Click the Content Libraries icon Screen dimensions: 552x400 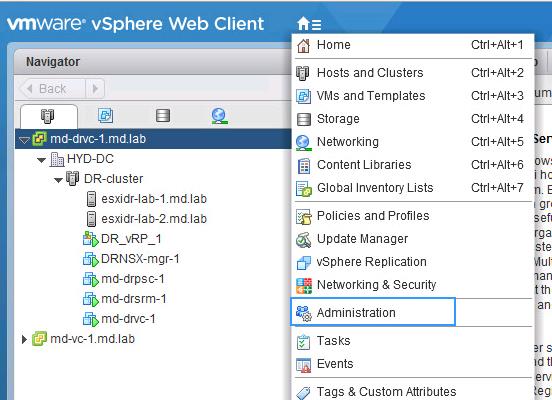[x=304, y=166]
